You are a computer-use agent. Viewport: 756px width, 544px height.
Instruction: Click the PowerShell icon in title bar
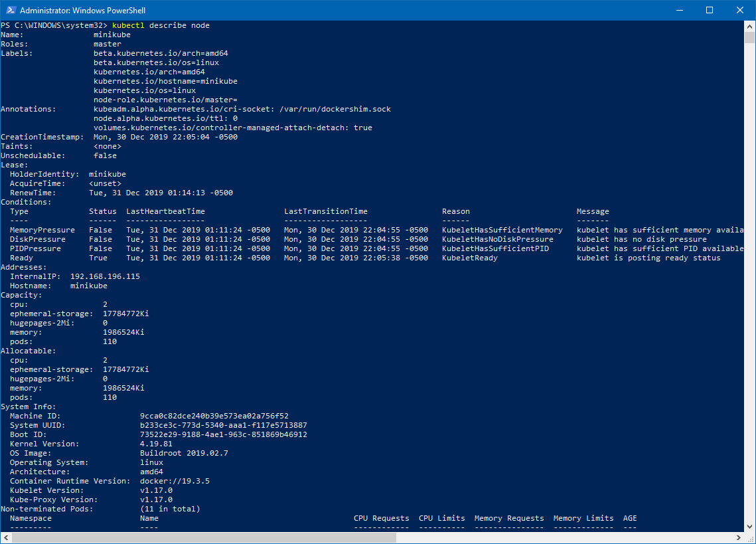10,11
